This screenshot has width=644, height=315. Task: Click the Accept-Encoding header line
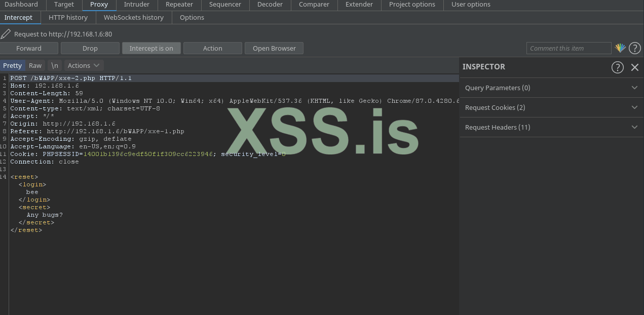coord(71,139)
